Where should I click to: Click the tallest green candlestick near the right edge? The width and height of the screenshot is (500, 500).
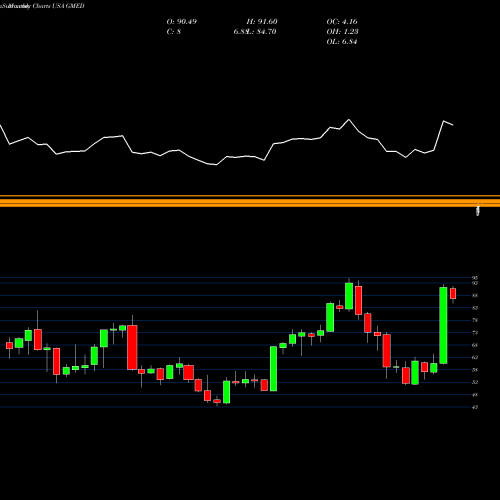(443, 325)
